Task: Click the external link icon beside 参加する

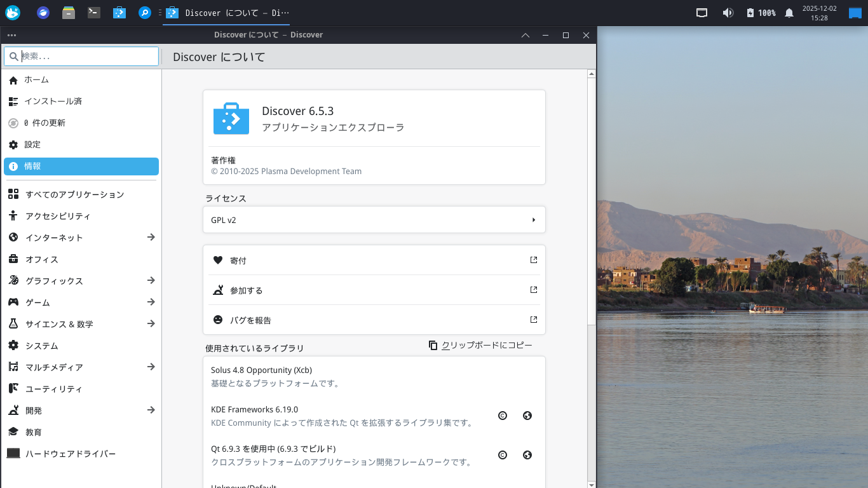Action: pos(533,290)
